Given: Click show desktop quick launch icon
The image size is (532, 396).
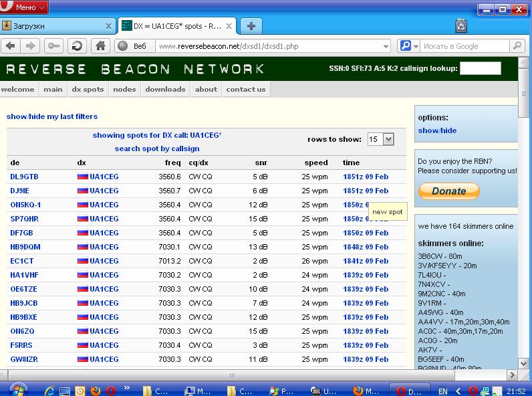Looking at the screenshot, I should point(65,391).
